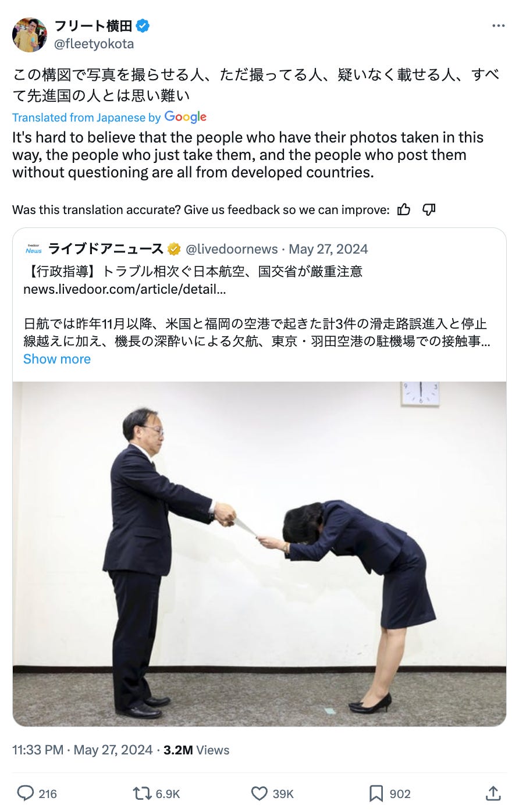Viewport: 519px width, 812px height.
Task: Repost using the retweet arrows icon
Action: click(141, 793)
